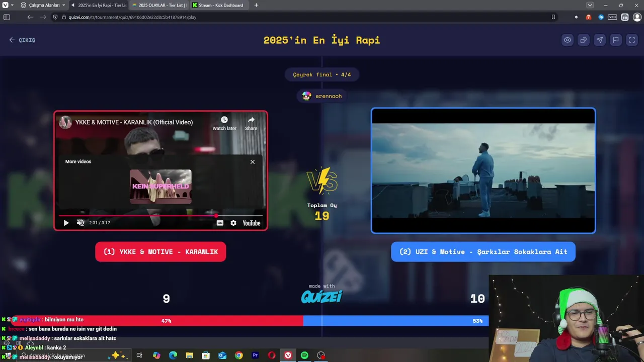Click the ÇIKIŞ exit link
Screen dimensions: 644x362
point(22,40)
